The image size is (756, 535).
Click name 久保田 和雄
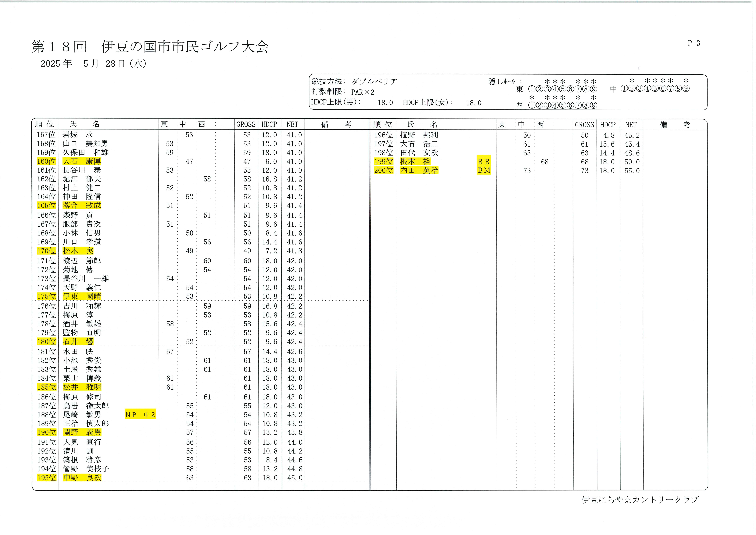click(x=86, y=153)
